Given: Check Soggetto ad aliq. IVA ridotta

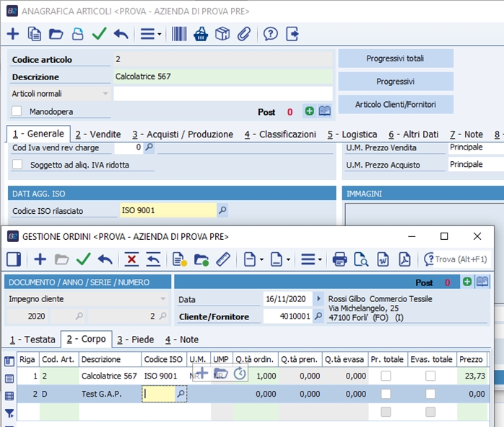Looking at the screenshot, I should pos(17,165).
